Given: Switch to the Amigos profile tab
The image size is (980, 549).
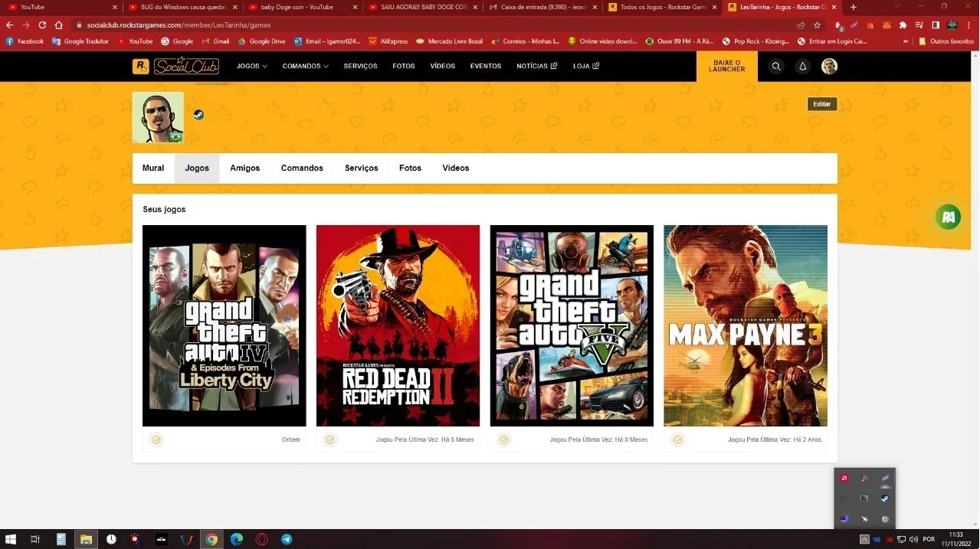Looking at the screenshot, I should pos(245,168).
